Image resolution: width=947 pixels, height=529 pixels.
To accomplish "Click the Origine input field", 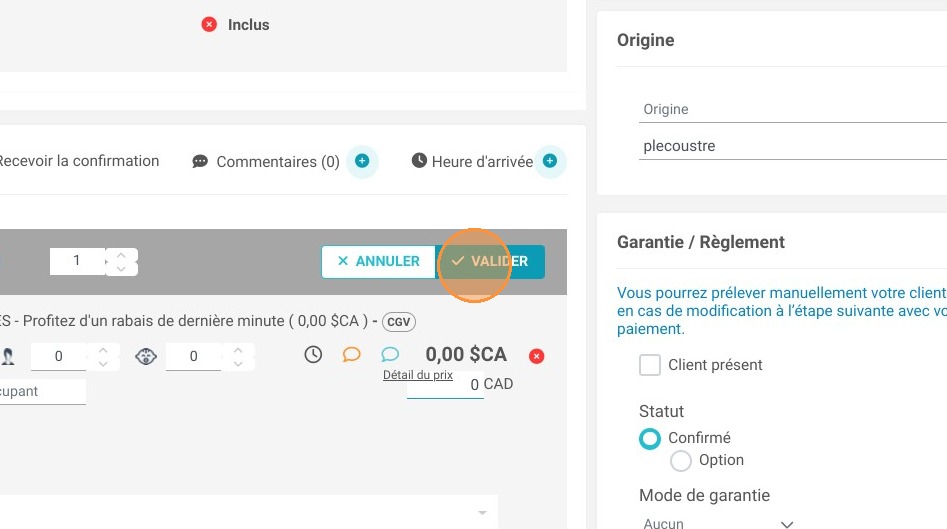I will click(792, 109).
